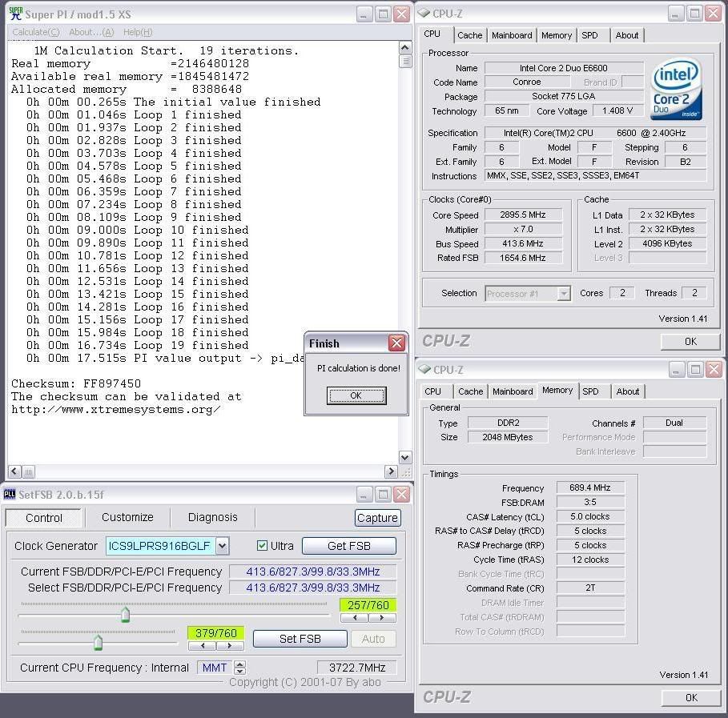728x718 pixels.
Task: Click the MMT frequency mode spinner
Action: [239, 668]
